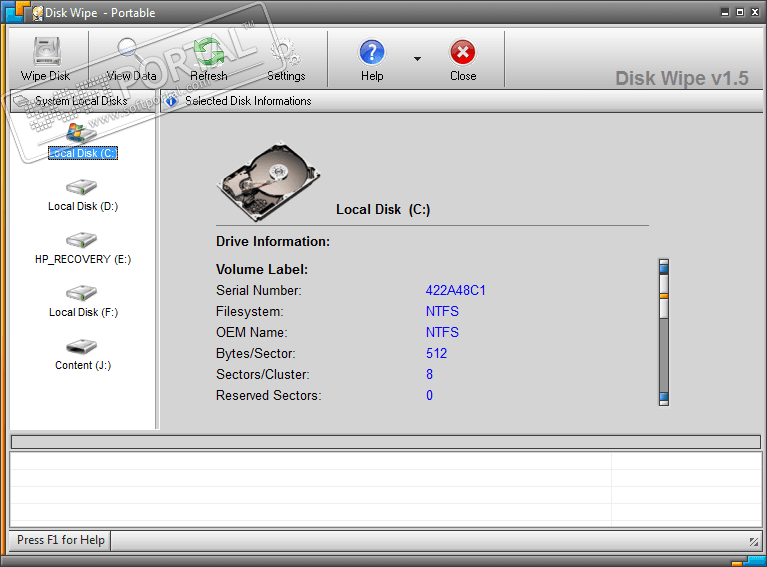Click the System Local Disks panel header
767x567 pixels.
point(83,101)
